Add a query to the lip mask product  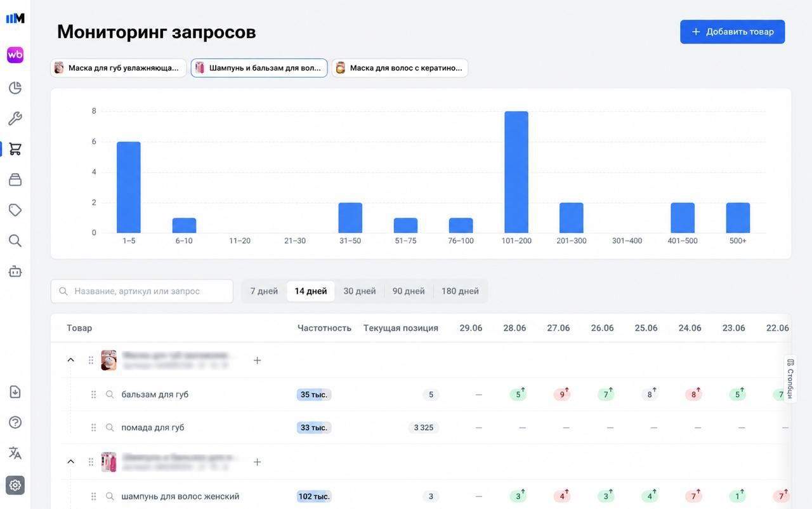click(x=257, y=360)
